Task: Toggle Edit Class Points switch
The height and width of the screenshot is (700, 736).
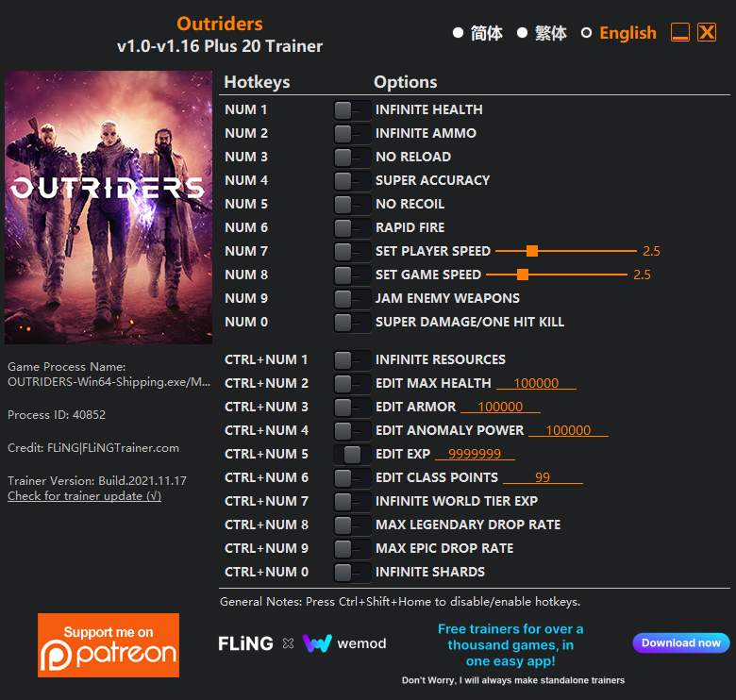Action: pyautogui.click(x=352, y=478)
